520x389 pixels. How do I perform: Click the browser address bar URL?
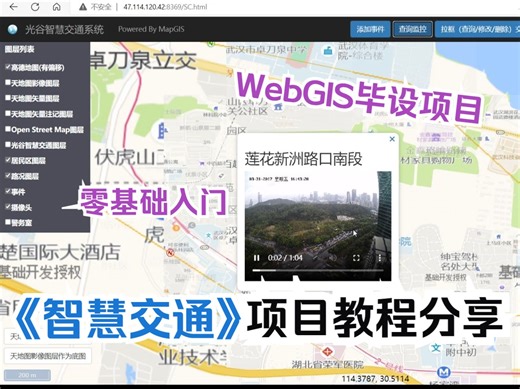pyautogui.click(x=165, y=7)
